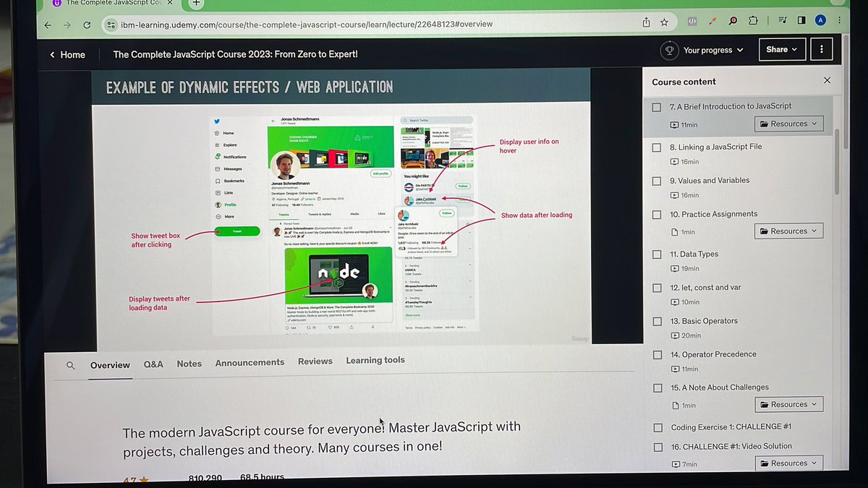868x488 pixels.
Task: Switch to the Notes tab
Action: (190, 364)
